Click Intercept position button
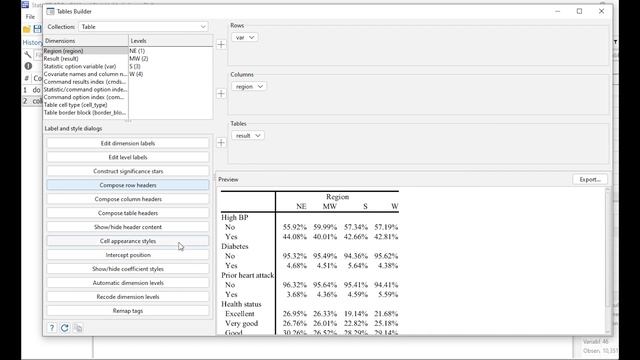This screenshot has width=640, height=360. click(x=128, y=255)
